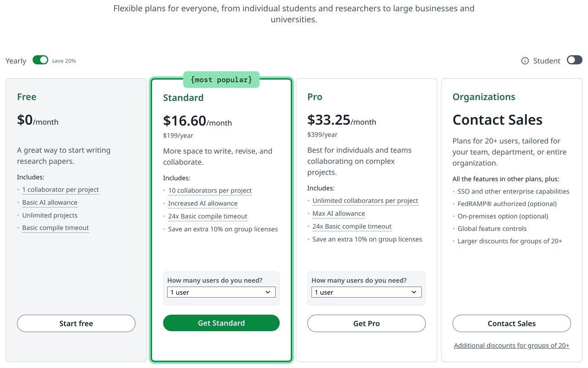The width and height of the screenshot is (588, 368).
Task: Toggle the Yearly billing switch
Action: (x=40, y=60)
